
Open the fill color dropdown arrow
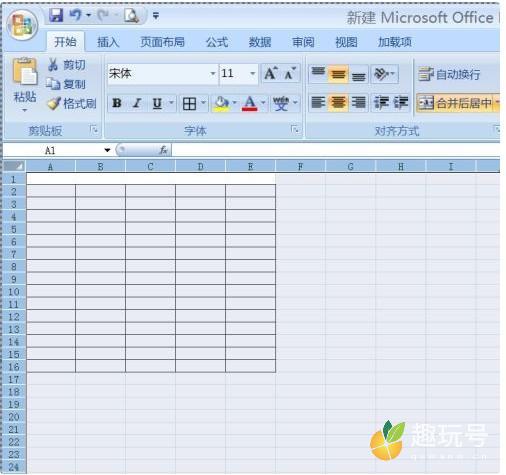(x=234, y=103)
